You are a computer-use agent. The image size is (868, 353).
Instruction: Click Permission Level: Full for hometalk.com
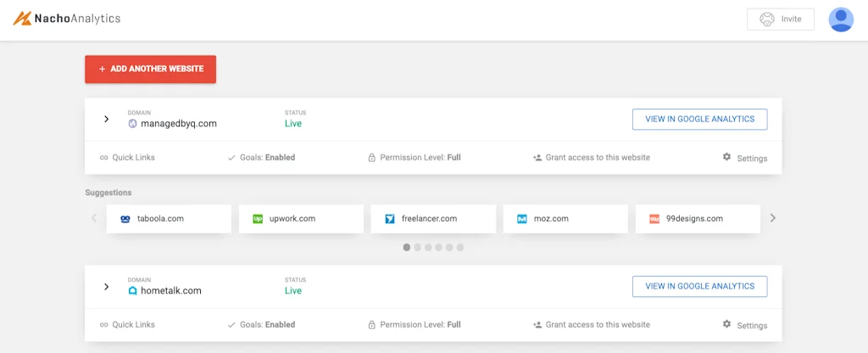click(415, 325)
